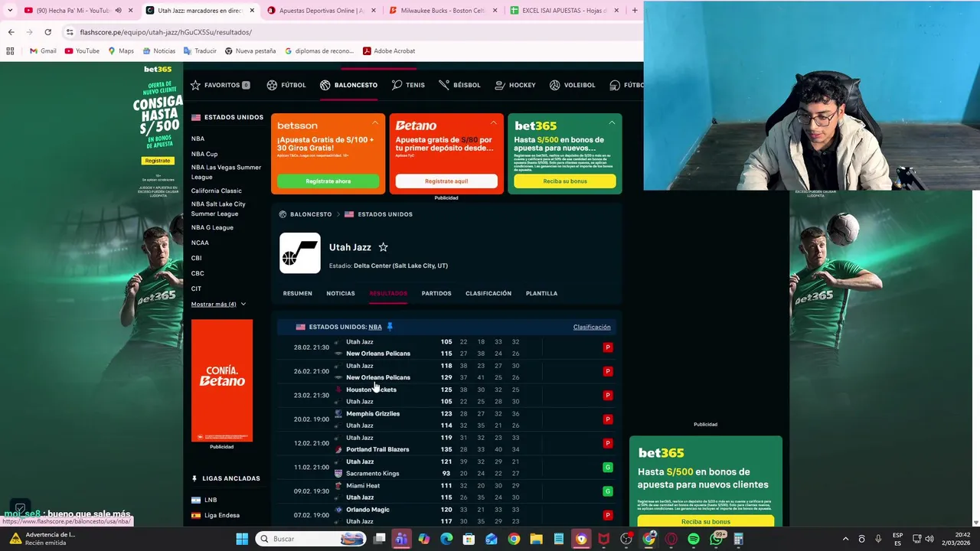This screenshot has height=551, width=980.
Task: Expand Mostrar más (4) leagues list
Action: click(x=218, y=304)
